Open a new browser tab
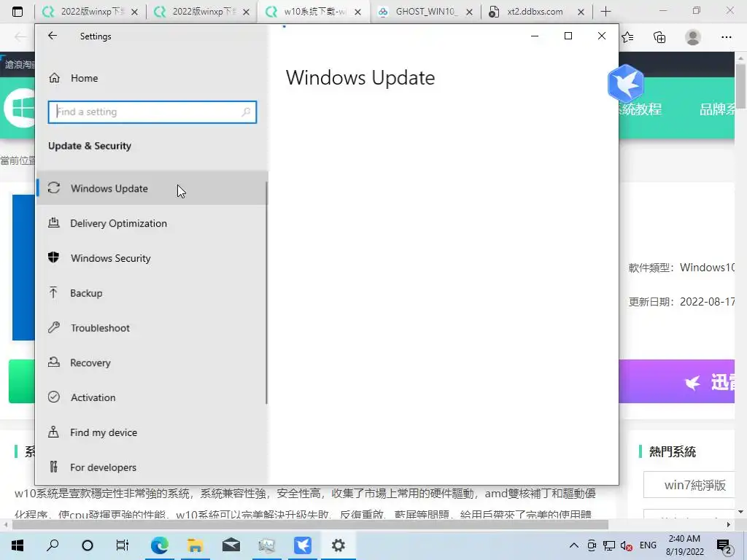The width and height of the screenshot is (747, 560). 605,12
